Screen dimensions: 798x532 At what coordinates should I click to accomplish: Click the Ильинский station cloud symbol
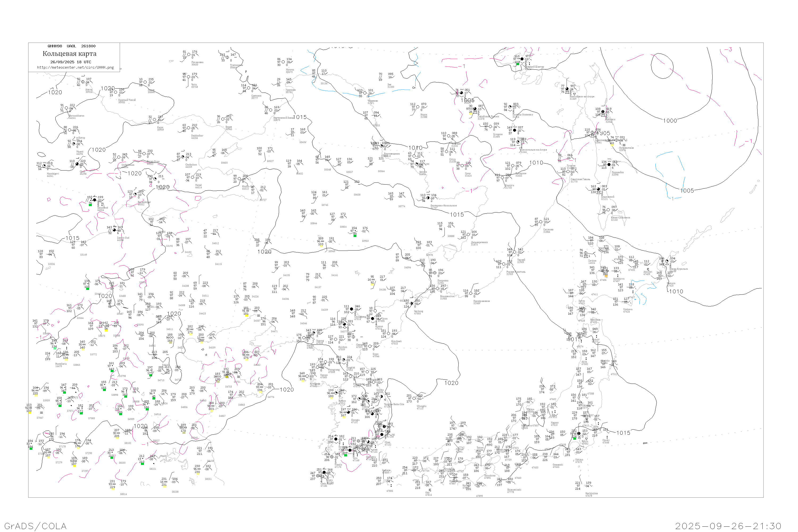tap(598, 189)
